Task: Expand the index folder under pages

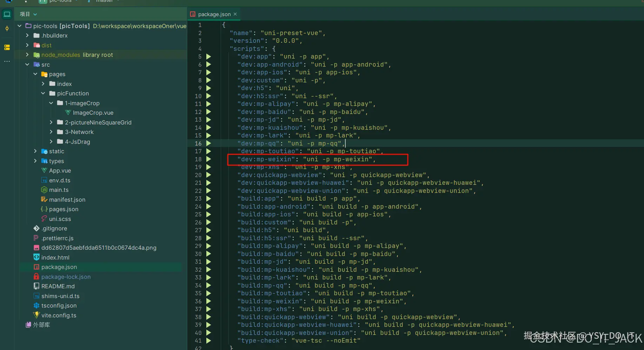Action: click(x=43, y=84)
